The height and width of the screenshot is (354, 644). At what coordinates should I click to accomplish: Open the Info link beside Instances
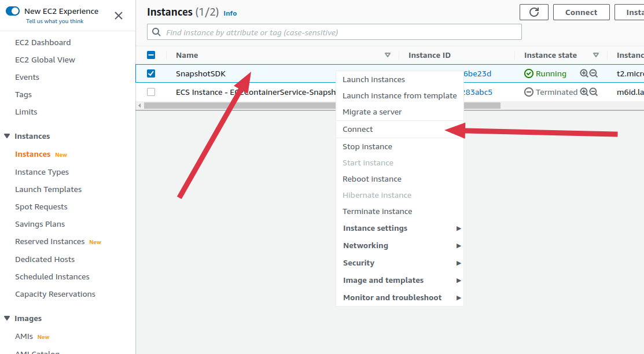pos(230,13)
